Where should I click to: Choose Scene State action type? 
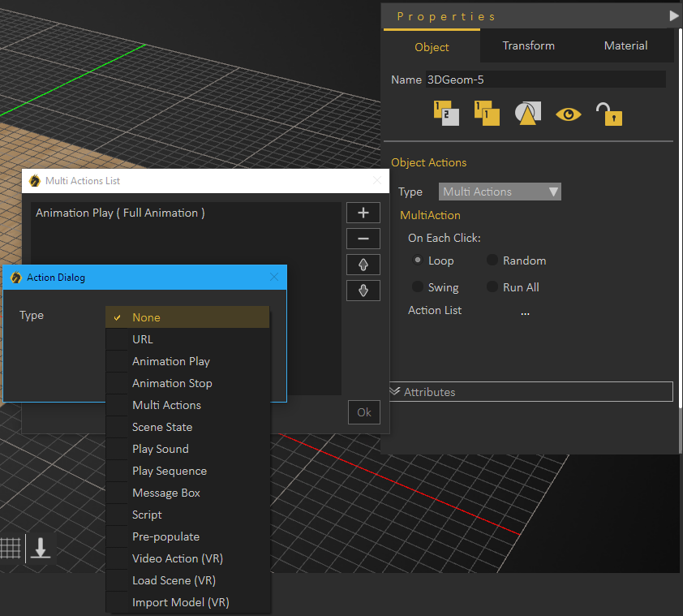tap(187, 427)
